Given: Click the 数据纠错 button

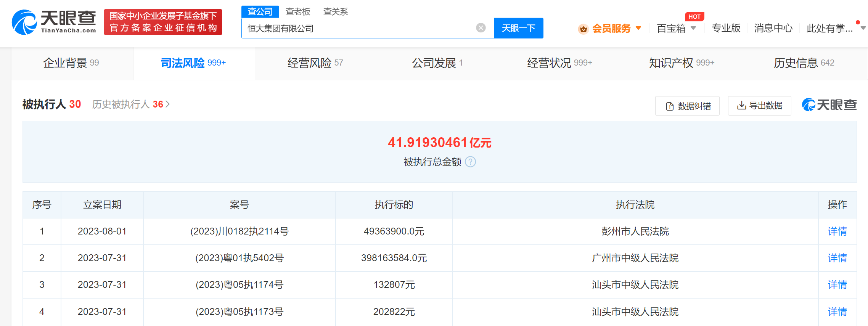Looking at the screenshot, I should pyautogui.click(x=687, y=106).
